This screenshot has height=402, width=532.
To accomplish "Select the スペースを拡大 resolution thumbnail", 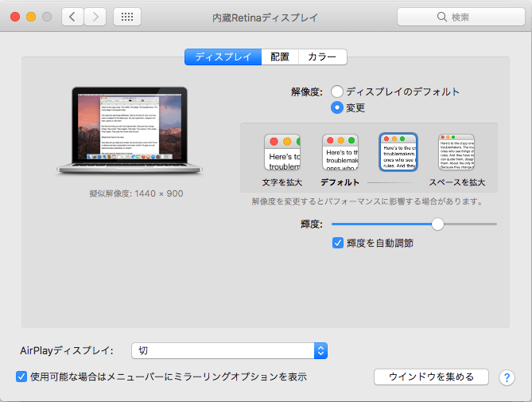I will [x=456, y=153].
